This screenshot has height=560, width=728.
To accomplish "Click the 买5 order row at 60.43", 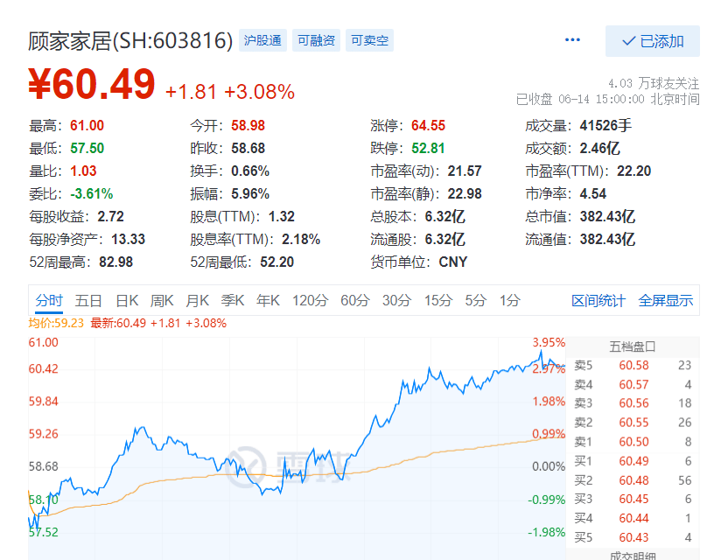I will 633,538.
